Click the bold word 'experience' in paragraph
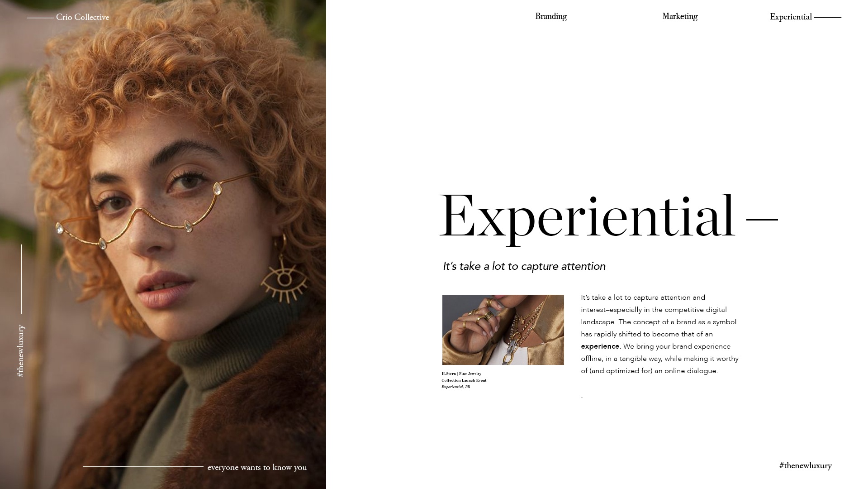 pos(600,346)
